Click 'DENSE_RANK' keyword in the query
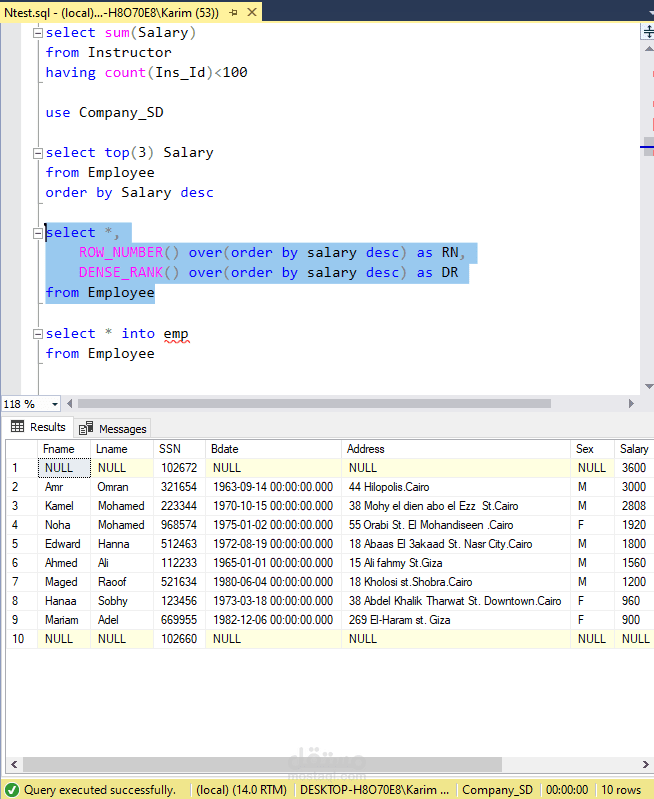This screenshot has height=799, width=654. click(x=121, y=273)
